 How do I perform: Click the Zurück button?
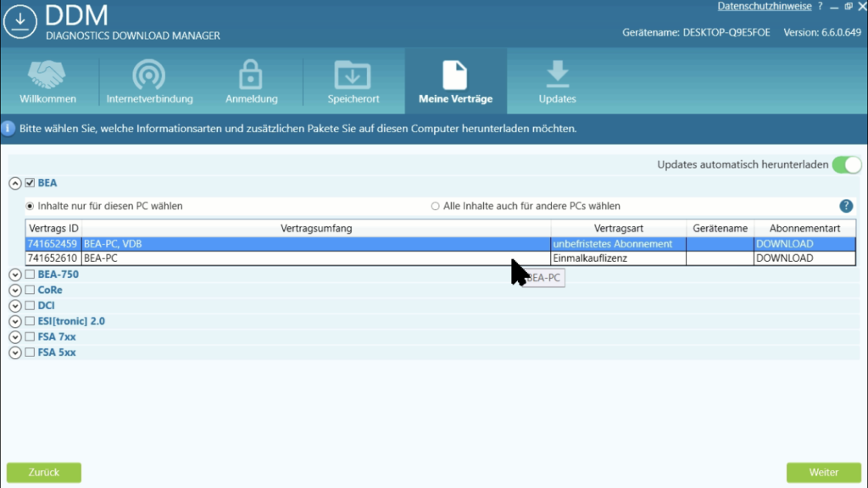[x=44, y=473]
